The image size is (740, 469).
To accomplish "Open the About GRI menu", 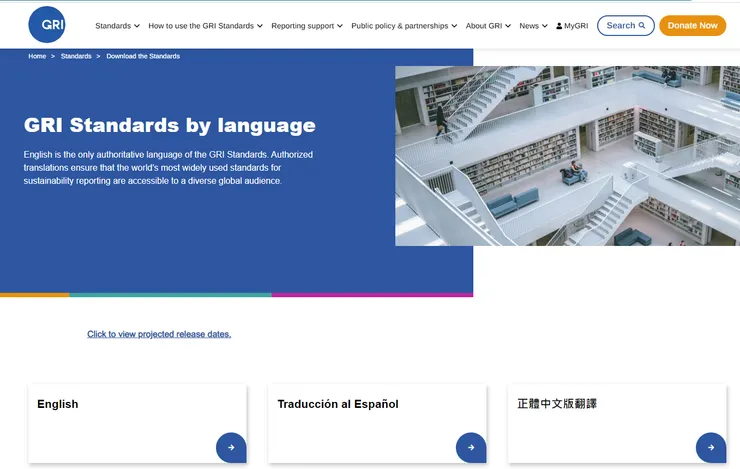I will click(484, 26).
